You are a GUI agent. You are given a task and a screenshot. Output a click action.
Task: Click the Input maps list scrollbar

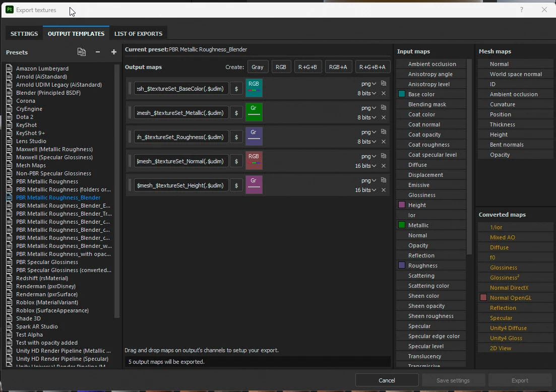coord(469,157)
